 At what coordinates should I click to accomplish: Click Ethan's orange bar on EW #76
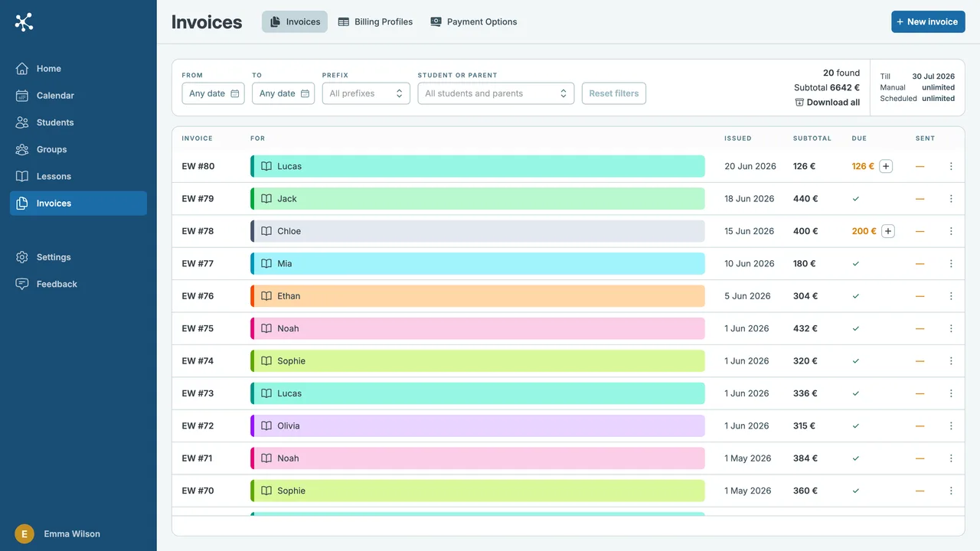pos(478,296)
